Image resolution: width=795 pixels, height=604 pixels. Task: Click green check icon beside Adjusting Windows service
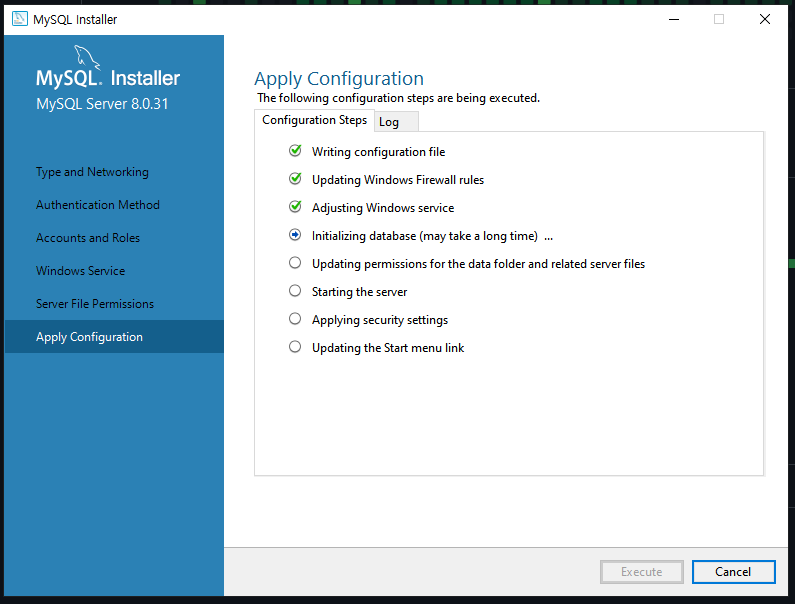(295, 206)
